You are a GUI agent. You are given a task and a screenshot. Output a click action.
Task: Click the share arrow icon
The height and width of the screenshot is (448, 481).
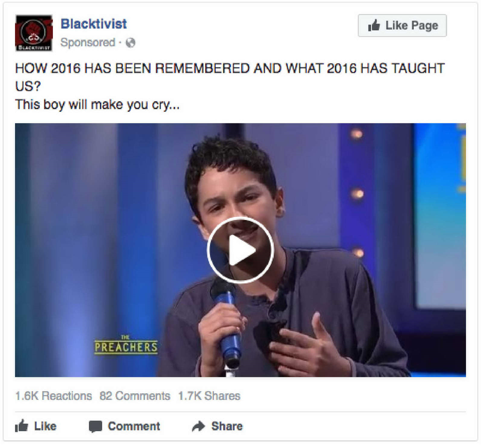pos(198,426)
